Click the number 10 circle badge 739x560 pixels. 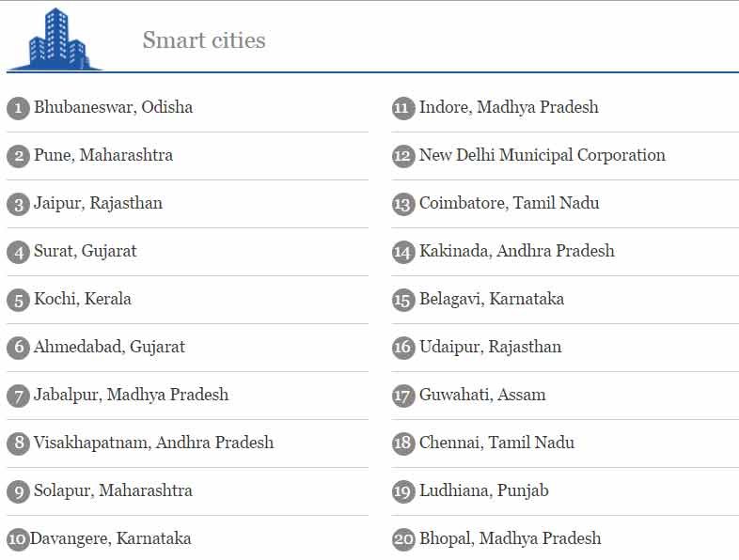[x=19, y=539]
